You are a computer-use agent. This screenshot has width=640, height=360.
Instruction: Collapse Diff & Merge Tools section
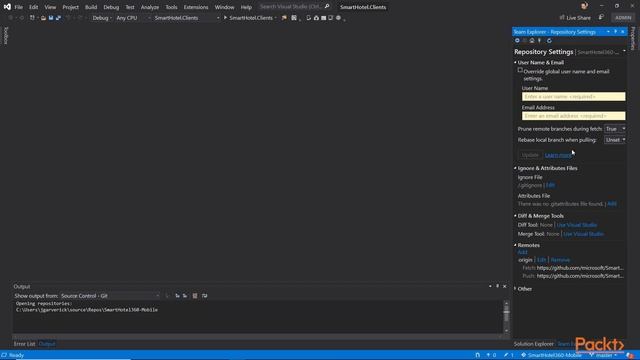pos(516,216)
